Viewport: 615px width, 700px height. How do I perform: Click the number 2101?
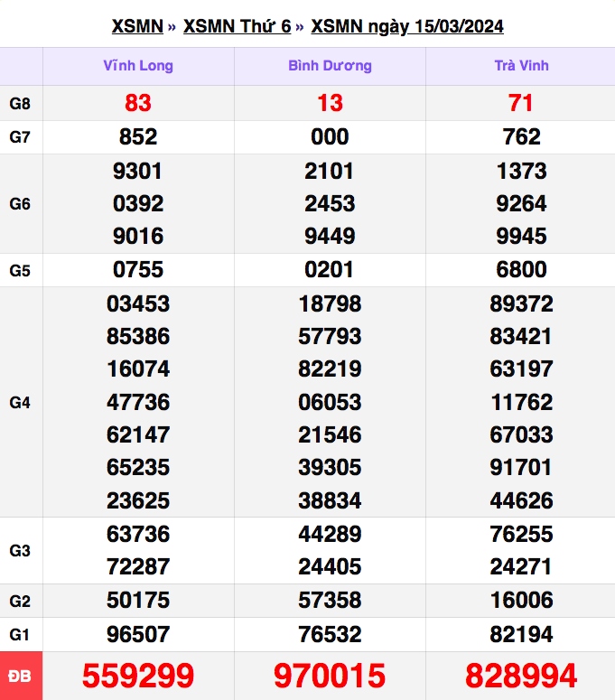(x=330, y=171)
